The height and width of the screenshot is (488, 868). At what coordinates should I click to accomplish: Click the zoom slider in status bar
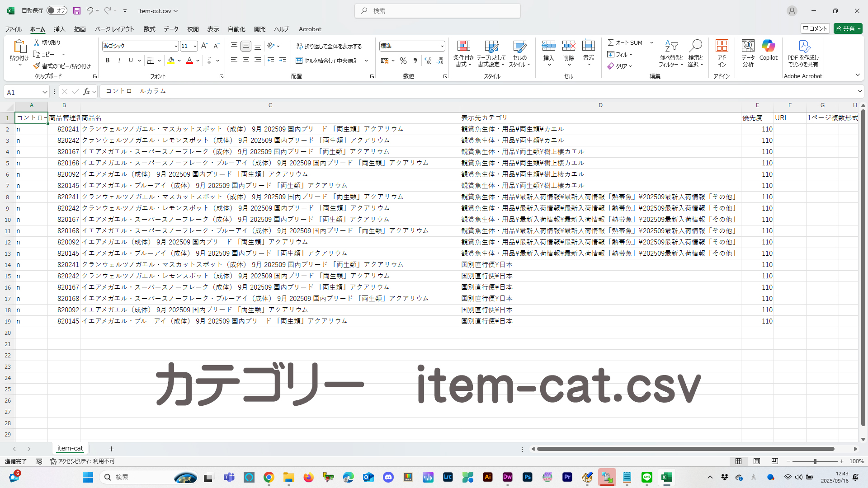[x=815, y=461]
